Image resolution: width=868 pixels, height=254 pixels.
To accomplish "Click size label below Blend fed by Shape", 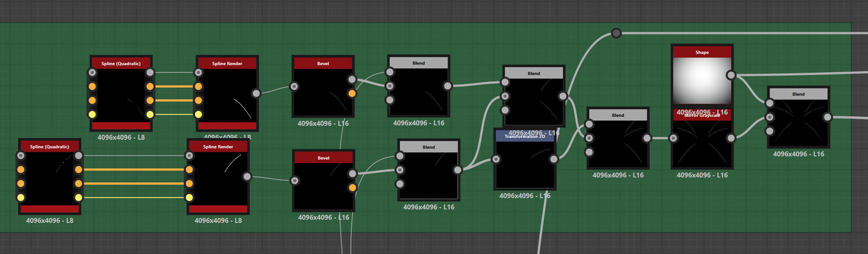I will pos(799,154).
